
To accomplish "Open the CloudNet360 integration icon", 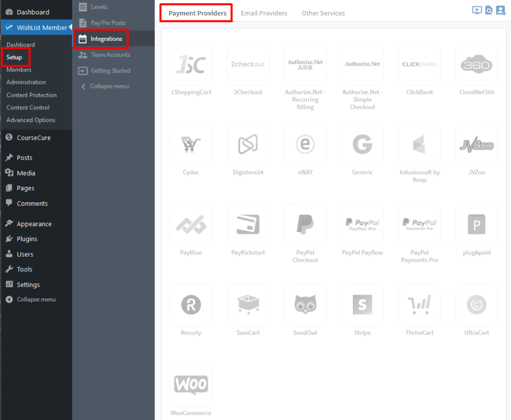I will (477, 64).
